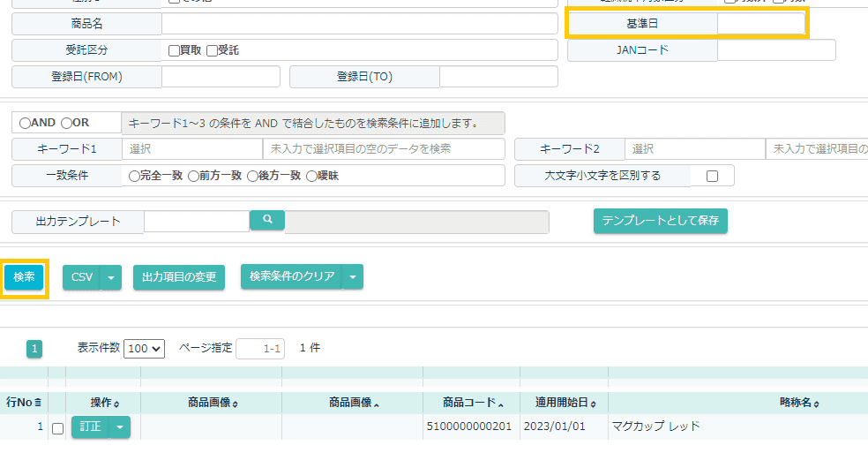The height and width of the screenshot is (453, 868).
Task: Click the 1 件 result count
Action: 310,348
